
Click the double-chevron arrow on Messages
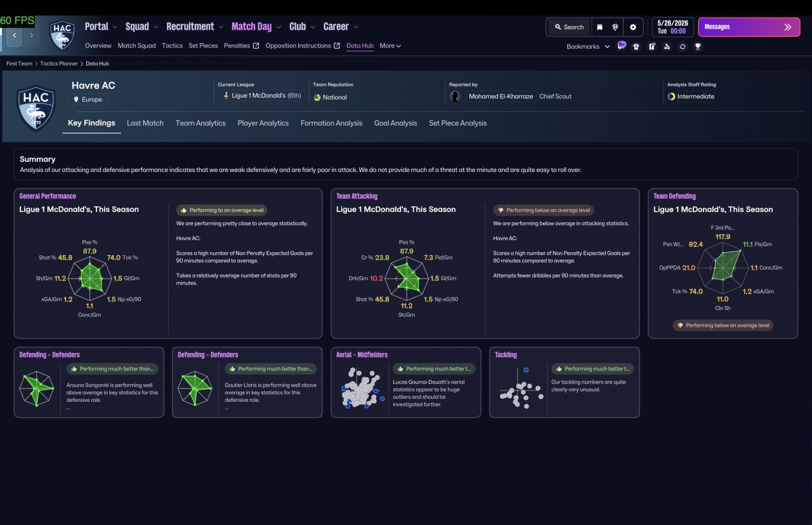(x=787, y=27)
